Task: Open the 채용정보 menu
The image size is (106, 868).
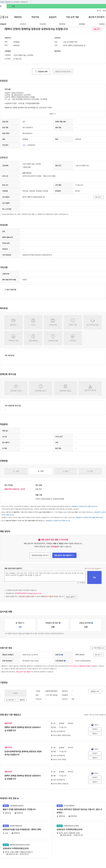Action: (x=18, y=17)
